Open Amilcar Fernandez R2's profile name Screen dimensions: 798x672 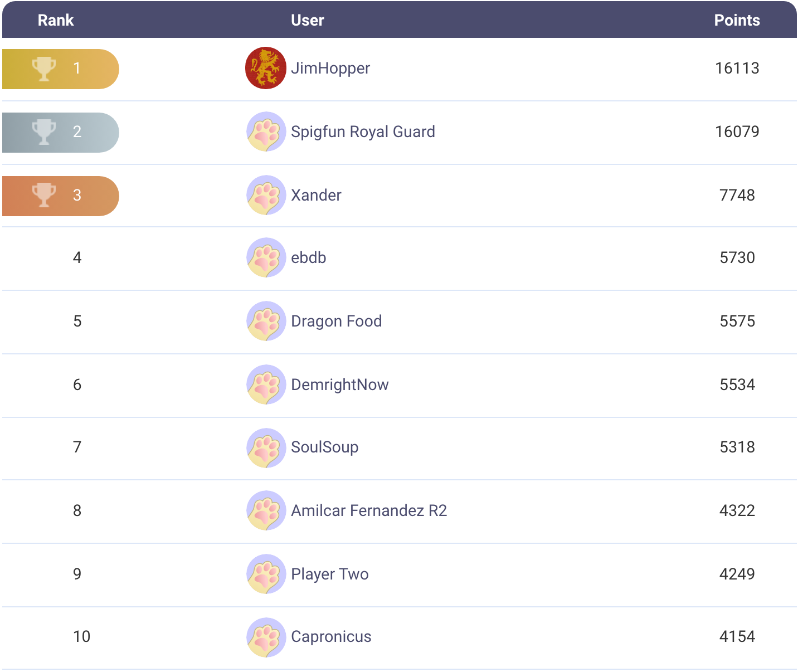point(369,510)
